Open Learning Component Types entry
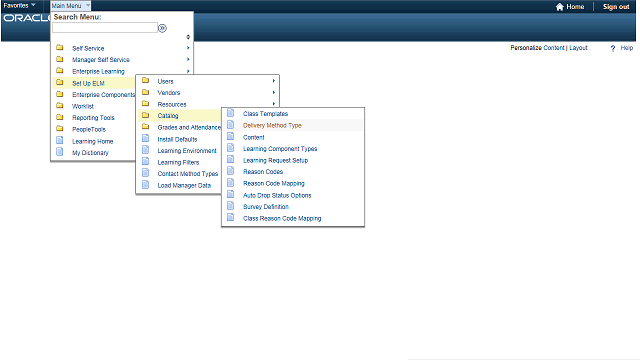 [x=280, y=149]
